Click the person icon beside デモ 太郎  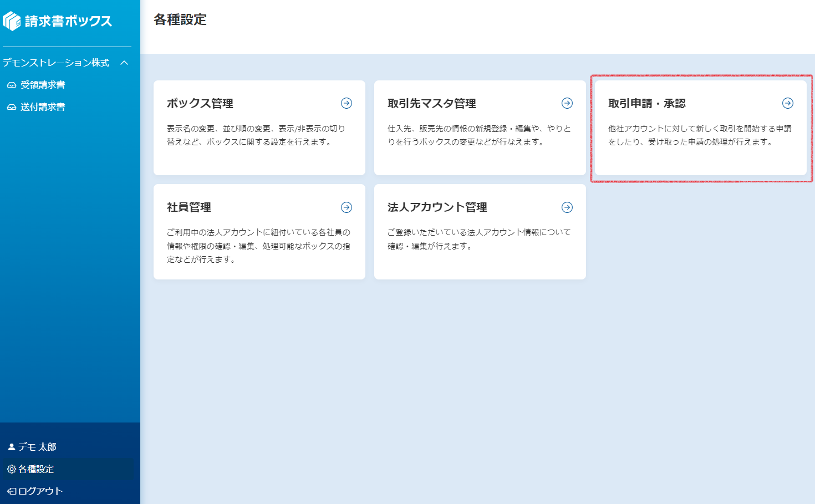coord(11,447)
